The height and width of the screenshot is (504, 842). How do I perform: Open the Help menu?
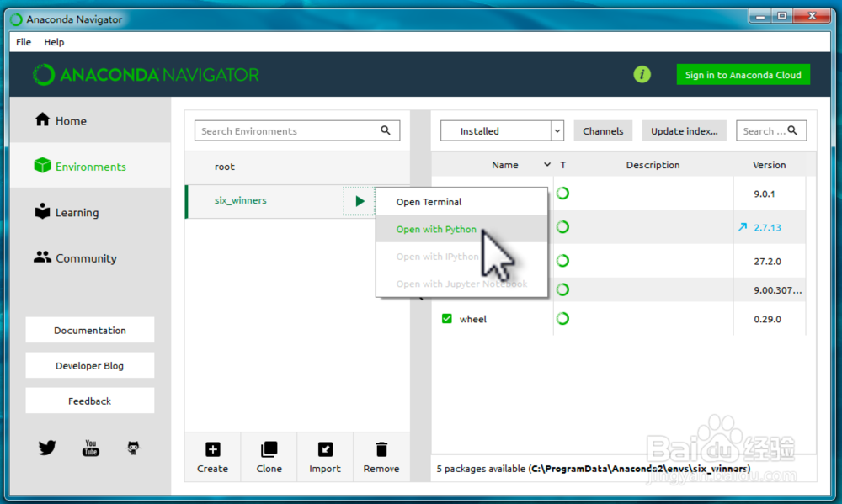point(54,42)
